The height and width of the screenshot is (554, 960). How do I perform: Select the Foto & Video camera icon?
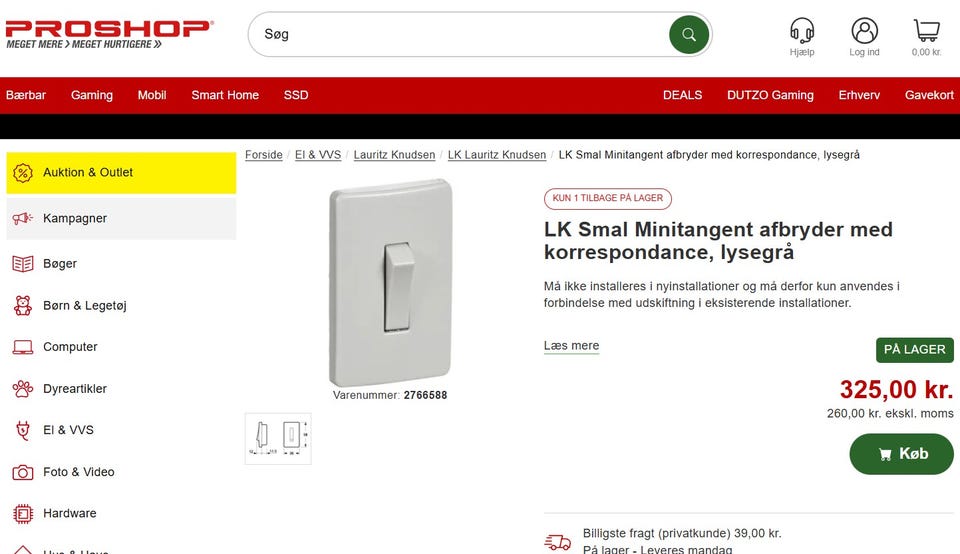23,472
